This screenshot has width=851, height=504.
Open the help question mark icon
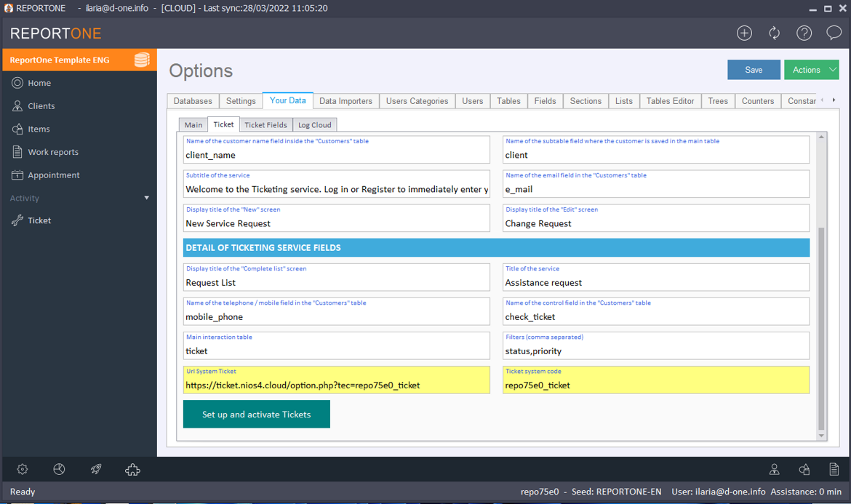[804, 33]
